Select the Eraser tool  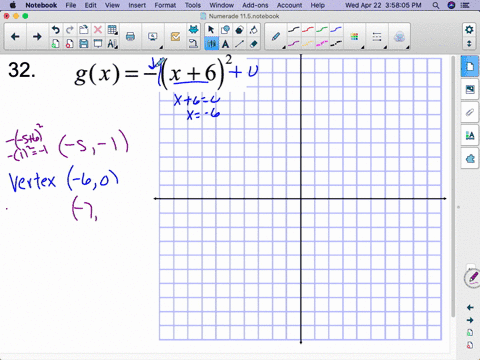254,44
